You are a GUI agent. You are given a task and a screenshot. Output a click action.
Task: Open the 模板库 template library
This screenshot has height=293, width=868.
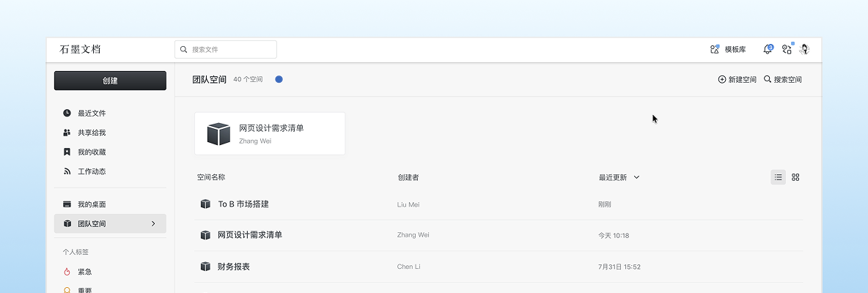[728, 49]
